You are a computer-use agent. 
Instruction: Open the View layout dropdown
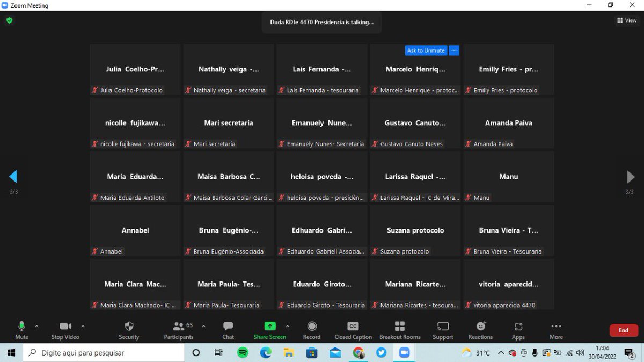pyautogui.click(x=627, y=20)
